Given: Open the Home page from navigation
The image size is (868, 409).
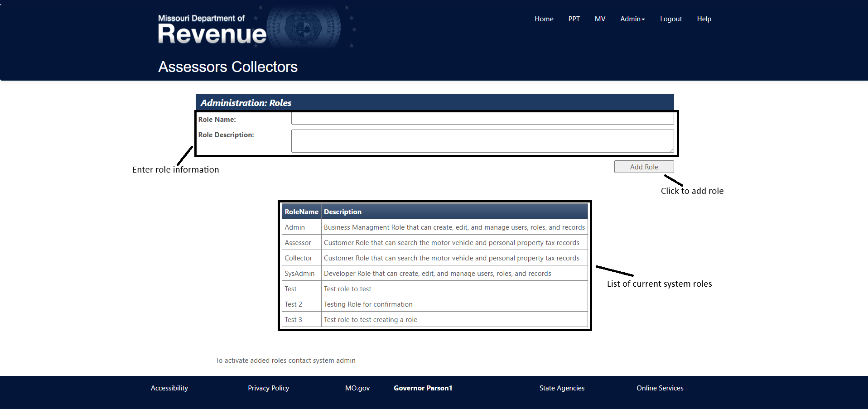Looking at the screenshot, I should click(544, 19).
